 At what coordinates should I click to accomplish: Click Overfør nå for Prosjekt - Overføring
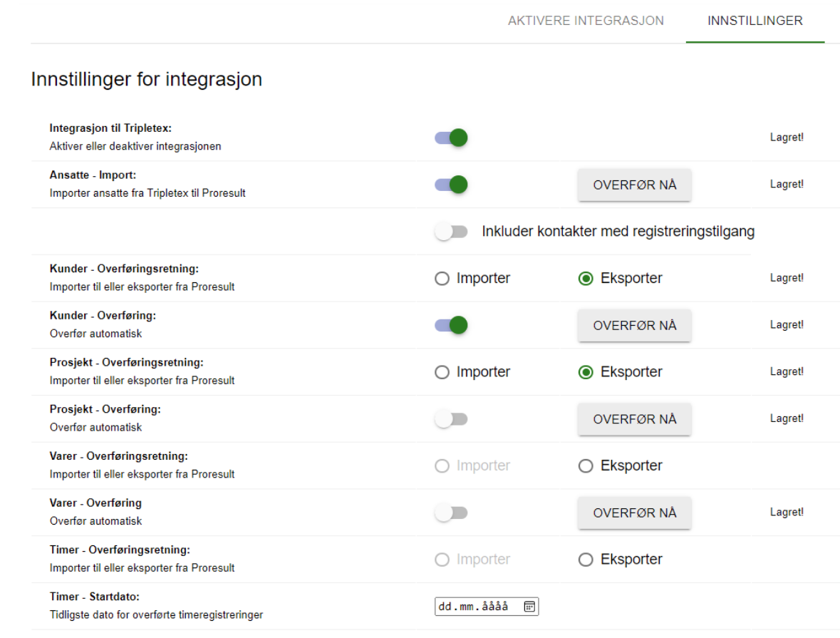[x=634, y=419]
